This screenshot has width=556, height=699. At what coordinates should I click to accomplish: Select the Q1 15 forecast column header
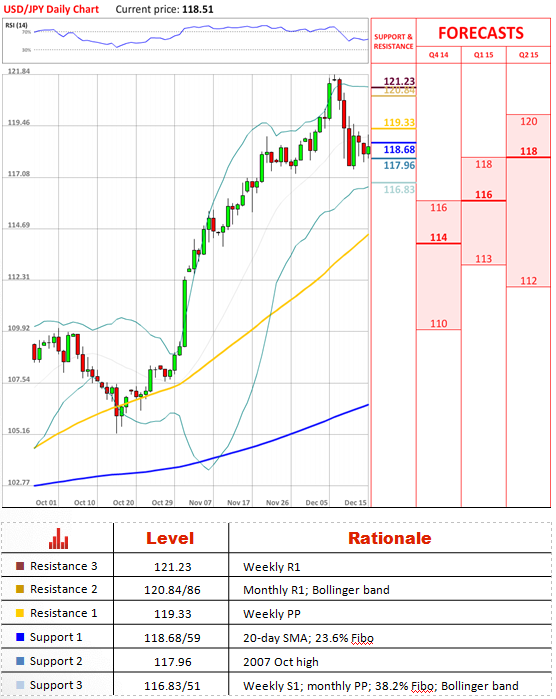483,55
